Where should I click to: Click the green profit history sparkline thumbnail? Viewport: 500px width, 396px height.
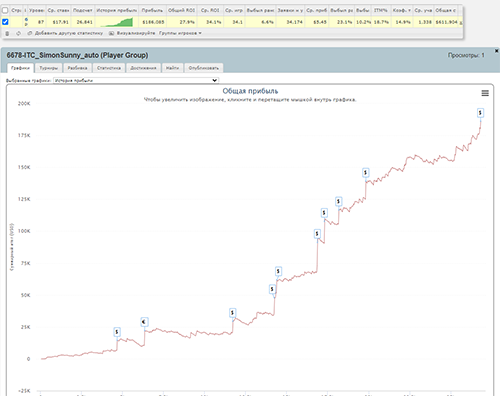coord(117,22)
